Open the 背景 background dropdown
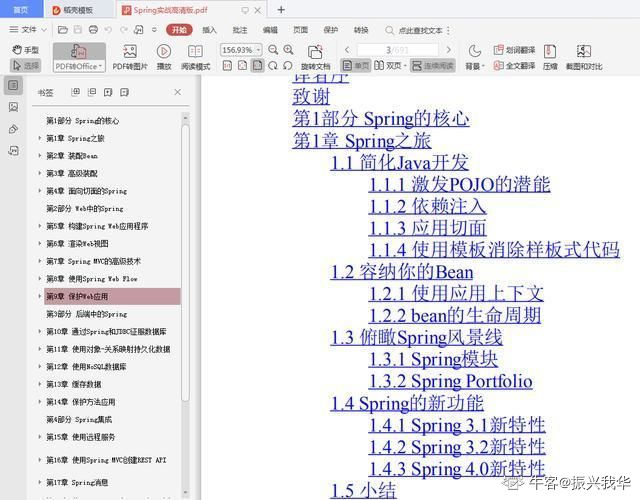This screenshot has height=500, width=640. coord(475,65)
